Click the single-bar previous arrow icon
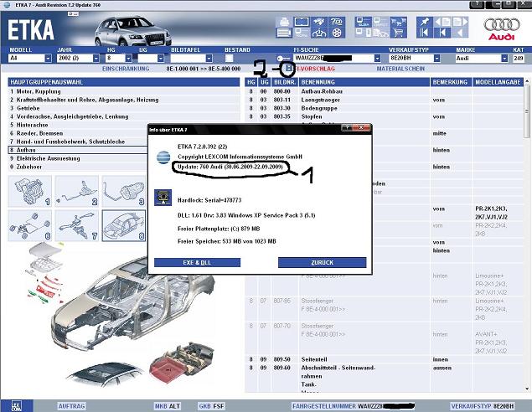532x412 pixels. coord(442,33)
